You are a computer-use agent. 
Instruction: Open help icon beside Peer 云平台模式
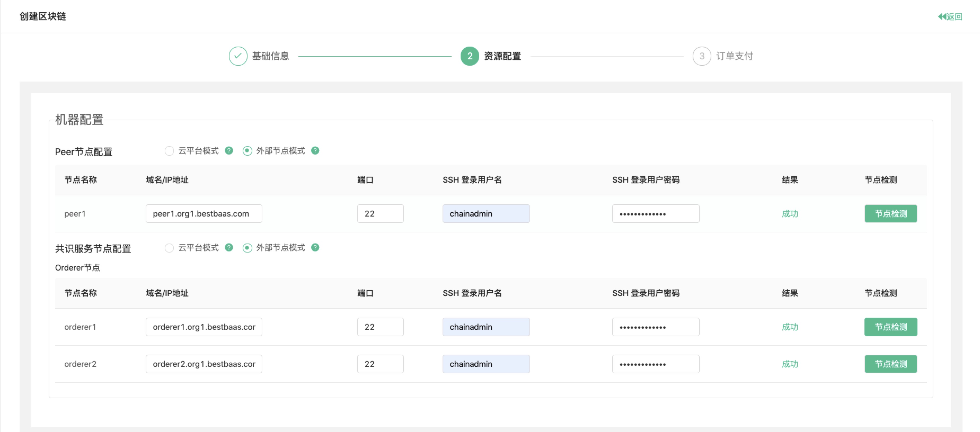tap(229, 150)
